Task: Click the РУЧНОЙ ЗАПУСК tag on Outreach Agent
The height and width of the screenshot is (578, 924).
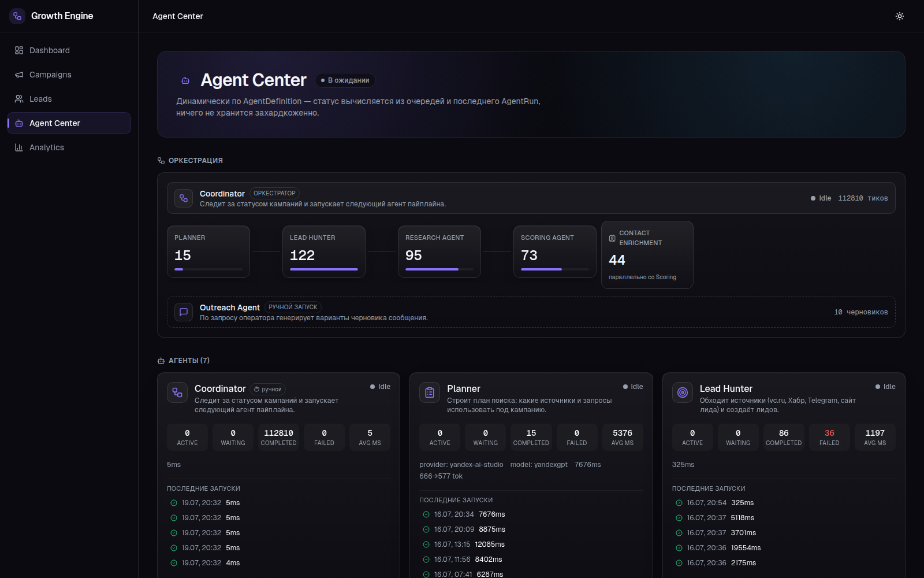Action: tap(293, 307)
